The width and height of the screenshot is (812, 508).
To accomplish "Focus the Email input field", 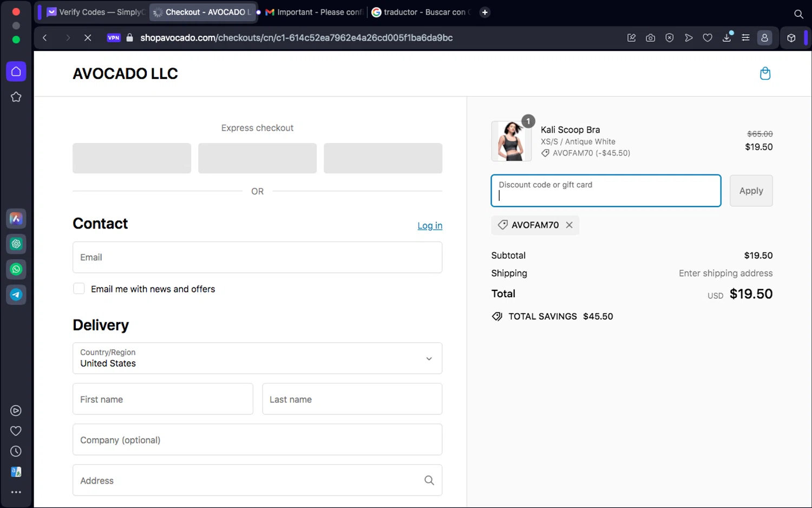I will (x=257, y=257).
